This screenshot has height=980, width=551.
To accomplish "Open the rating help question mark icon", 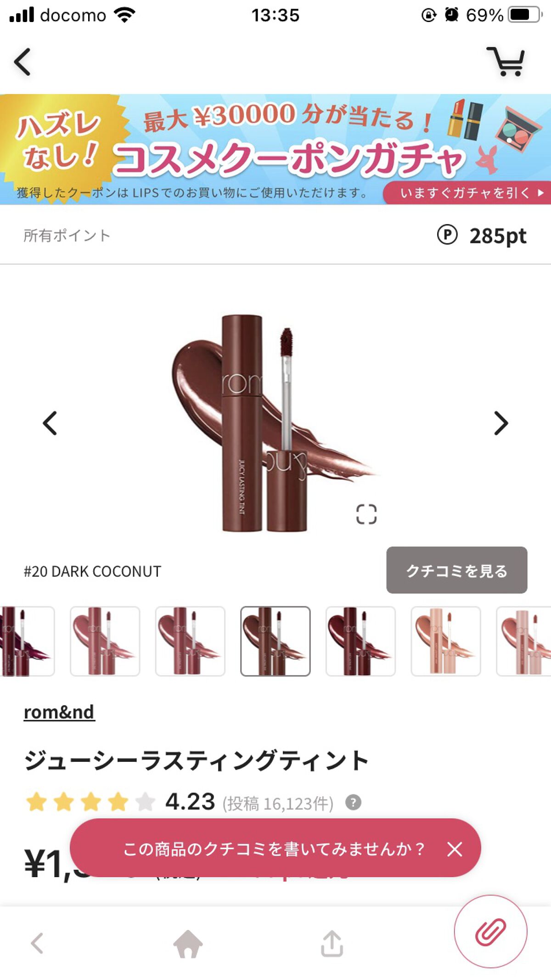I will 353,802.
